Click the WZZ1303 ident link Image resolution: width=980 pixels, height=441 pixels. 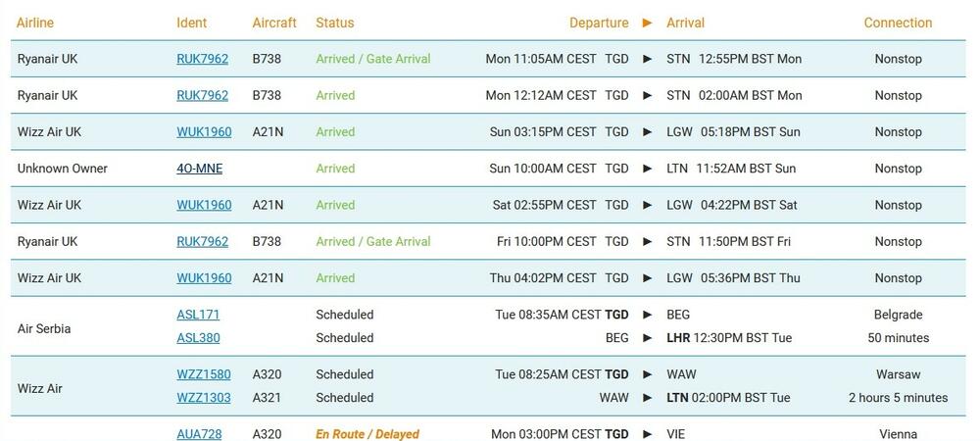pyautogui.click(x=204, y=398)
